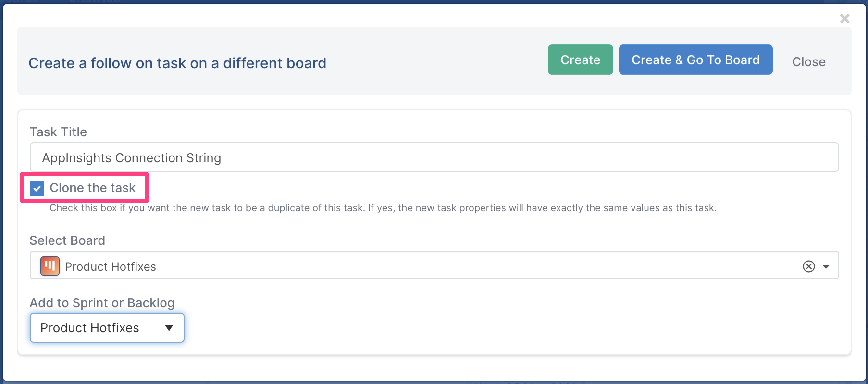Focus the Task Title input field
The height and width of the screenshot is (384, 868).
coord(434,157)
